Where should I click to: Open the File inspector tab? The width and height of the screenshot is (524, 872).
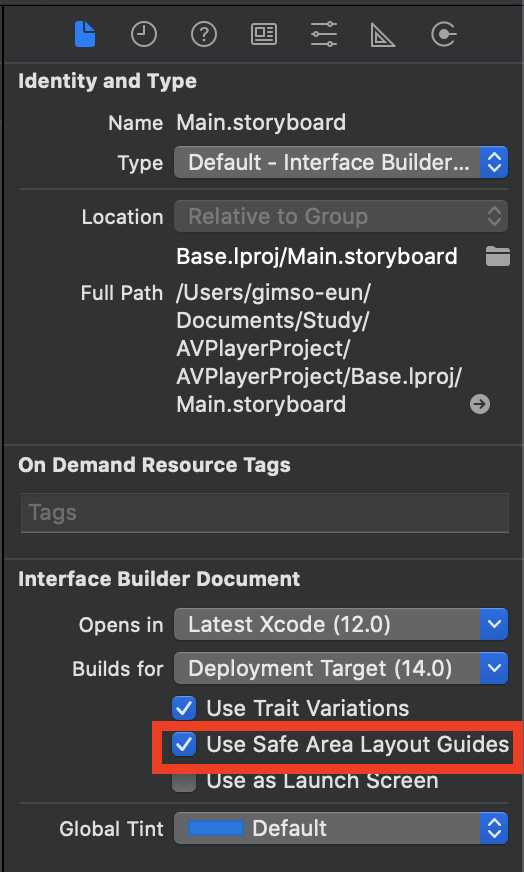[x=85, y=34]
